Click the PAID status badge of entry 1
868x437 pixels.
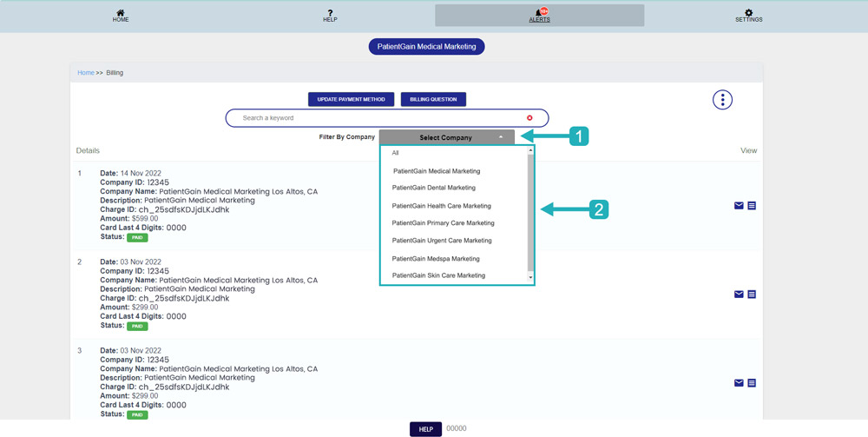pos(137,237)
